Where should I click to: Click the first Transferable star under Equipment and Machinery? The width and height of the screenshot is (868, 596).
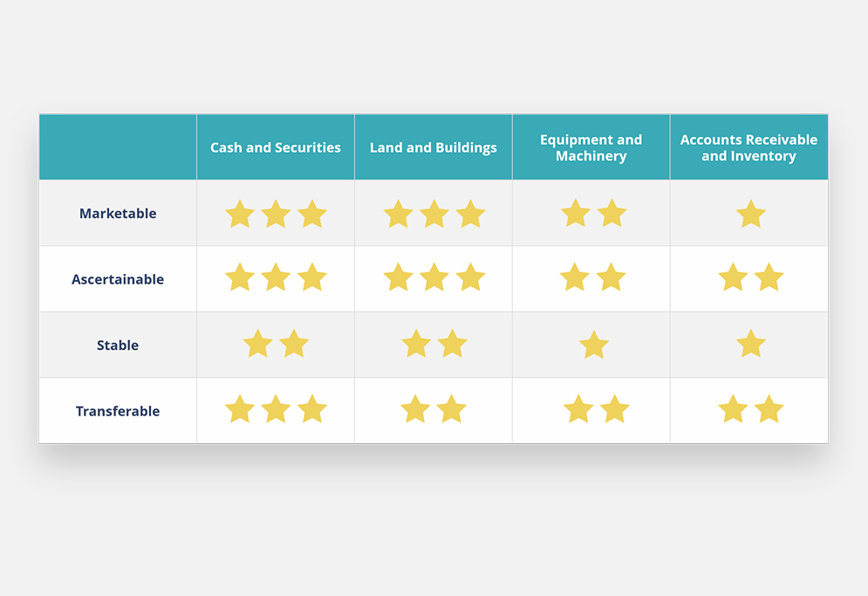click(578, 409)
